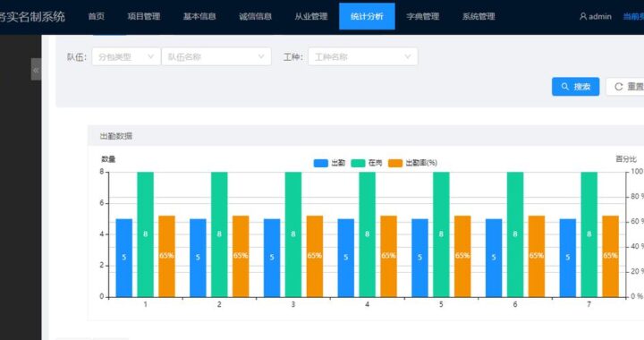Click magnifier icon in 搜索 button
Viewport: 644px width, 340px height.
(x=565, y=87)
